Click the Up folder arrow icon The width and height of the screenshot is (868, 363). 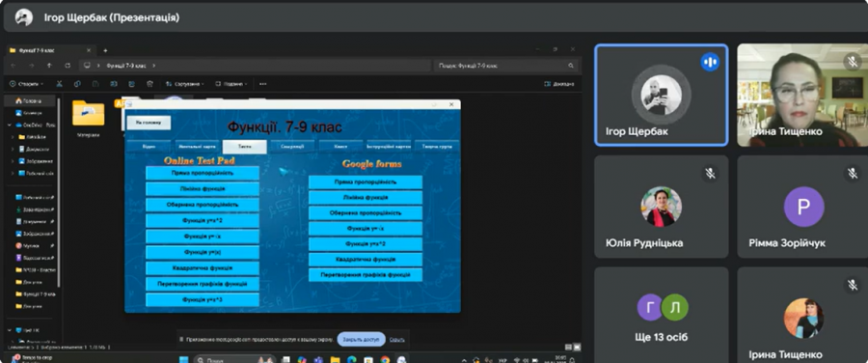point(49,66)
